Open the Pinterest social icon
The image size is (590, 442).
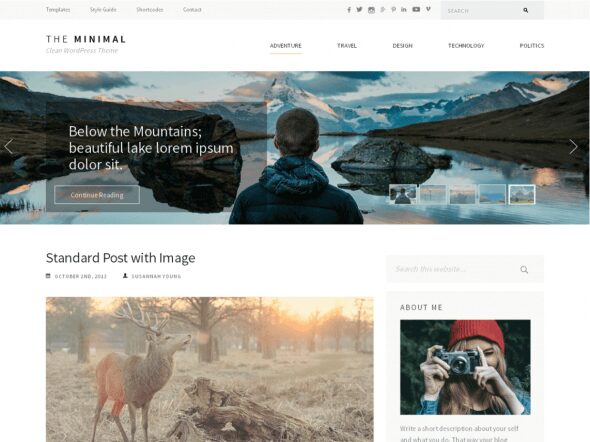pos(393,9)
